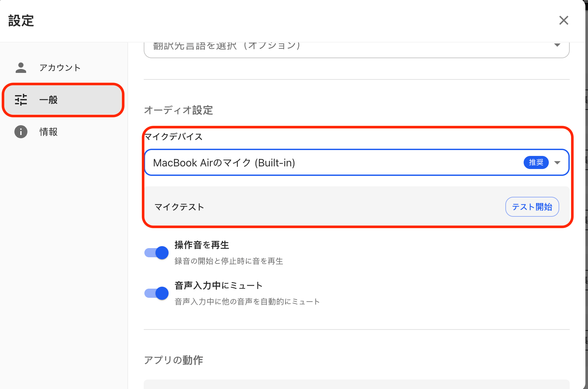
Task: Click the オーディオ設定 section heading
Action: click(178, 110)
